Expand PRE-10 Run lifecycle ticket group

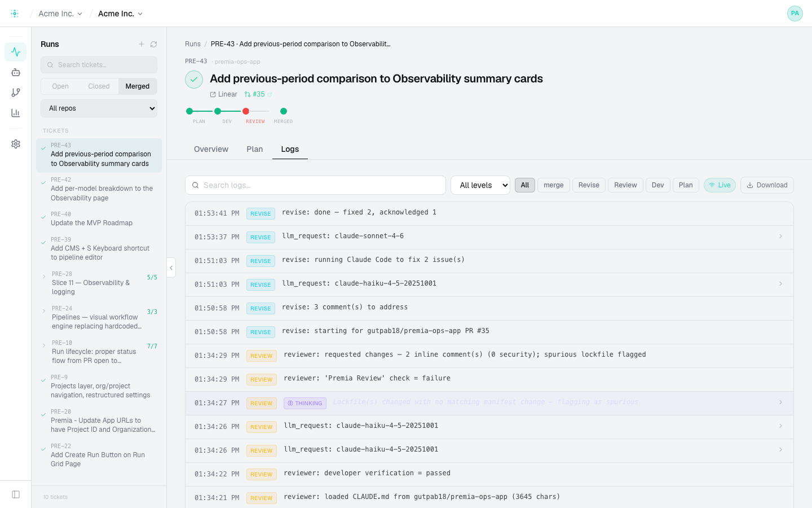pos(44,345)
